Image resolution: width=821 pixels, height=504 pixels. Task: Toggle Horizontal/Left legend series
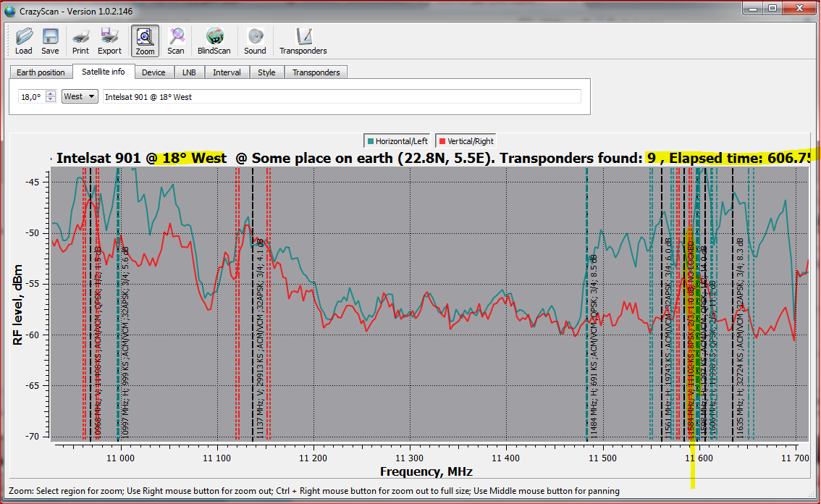(x=399, y=141)
